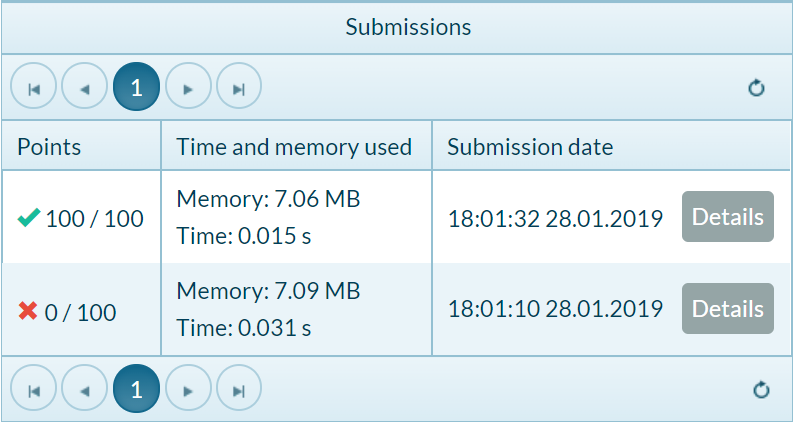The height and width of the screenshot is (424, 795).
Task: Select page 1 in bottom pager
Action: (x=136, y=388)
